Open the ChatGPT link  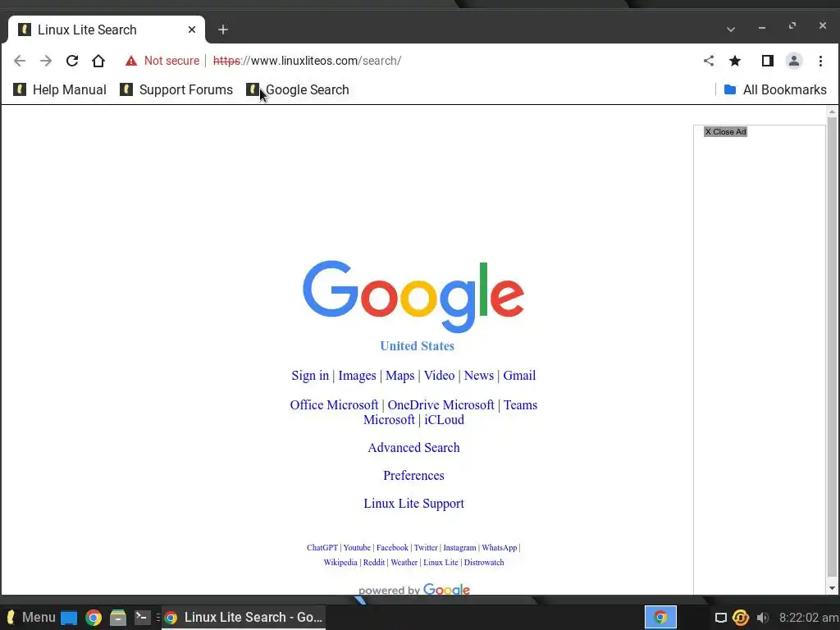point(322,547)
